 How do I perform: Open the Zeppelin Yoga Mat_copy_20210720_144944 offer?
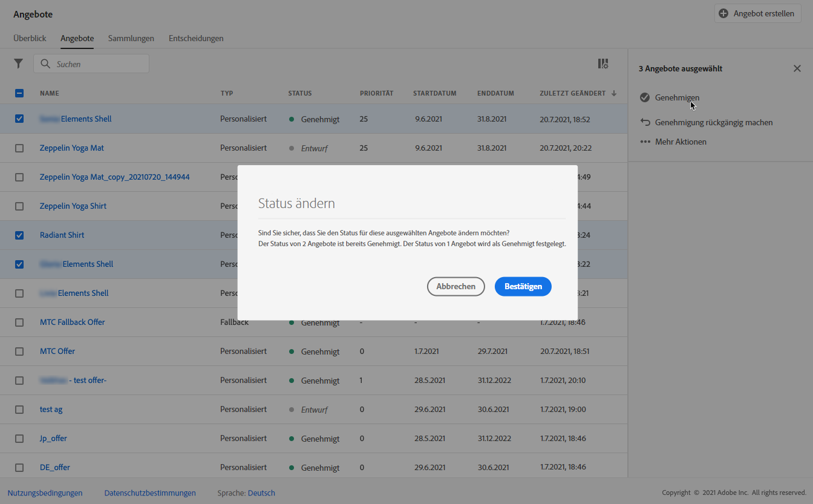point(115,177)
